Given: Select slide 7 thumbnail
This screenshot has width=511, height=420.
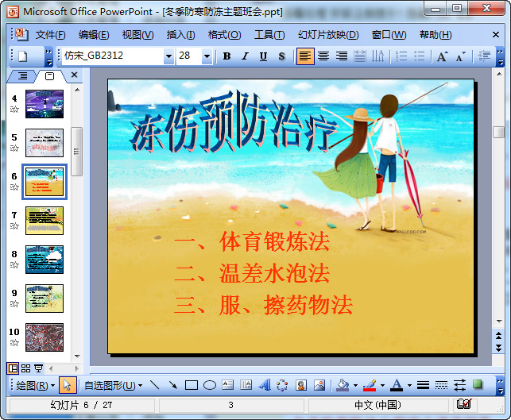Looking at the screenshot, I should point(45,221).
